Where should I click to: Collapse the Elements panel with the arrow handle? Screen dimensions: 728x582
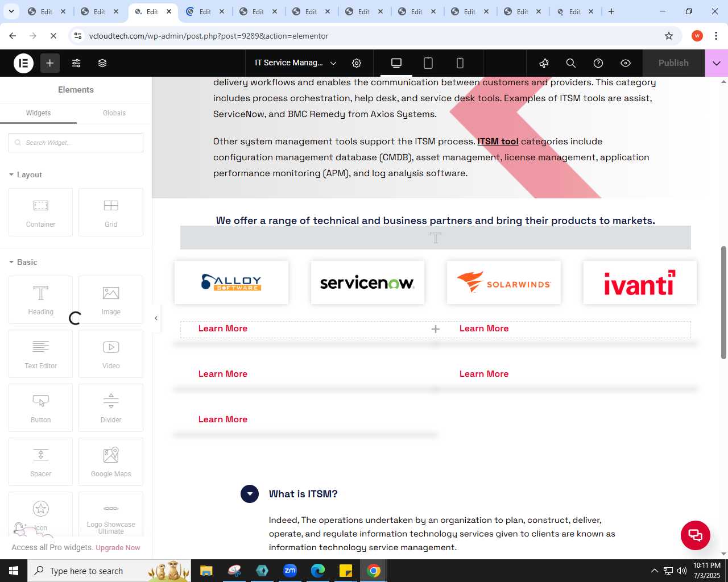(156, 318)
